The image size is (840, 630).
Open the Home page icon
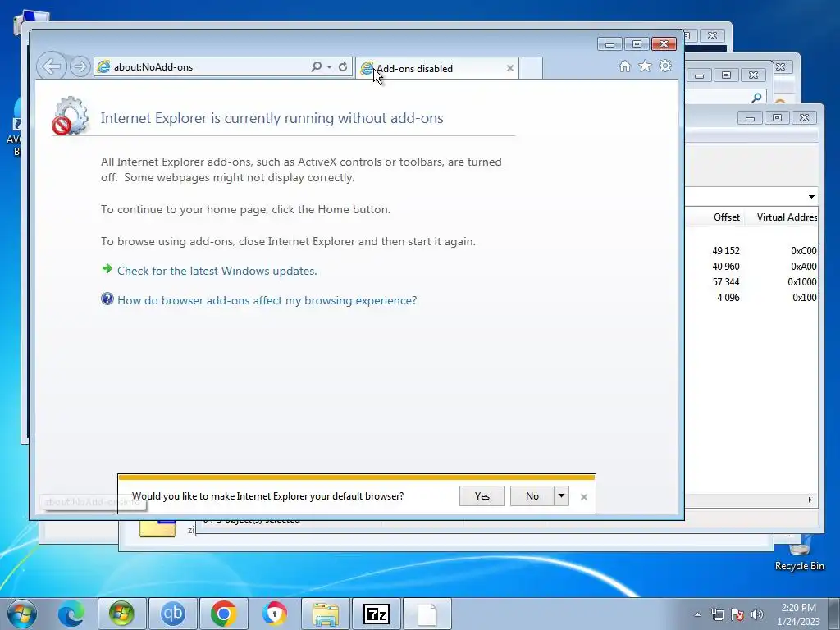coord(624,66)
